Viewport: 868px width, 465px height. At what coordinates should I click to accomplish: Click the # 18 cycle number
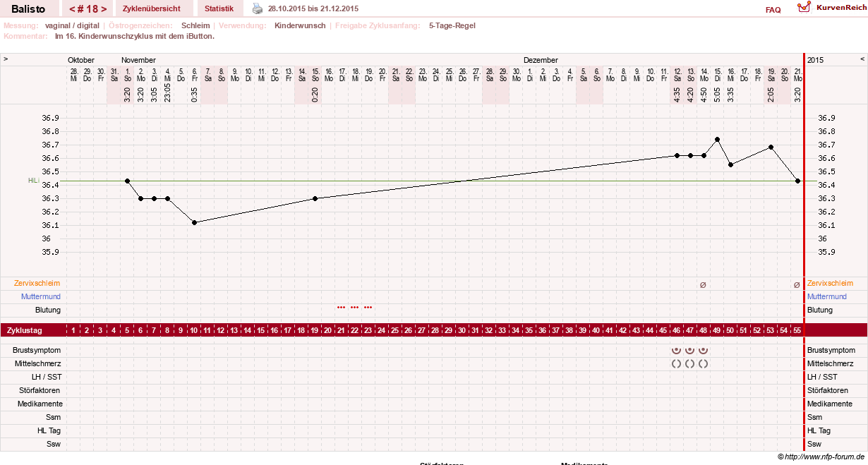(88, 9)
